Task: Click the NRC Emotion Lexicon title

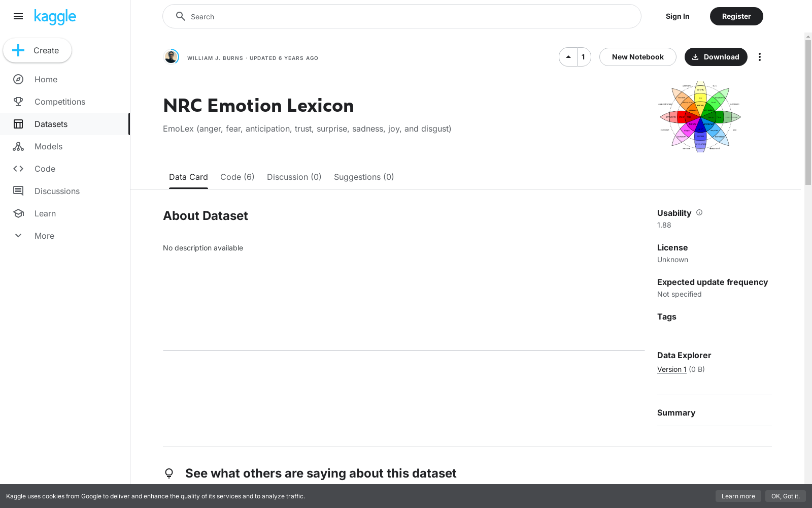Action: coord(259,106)
